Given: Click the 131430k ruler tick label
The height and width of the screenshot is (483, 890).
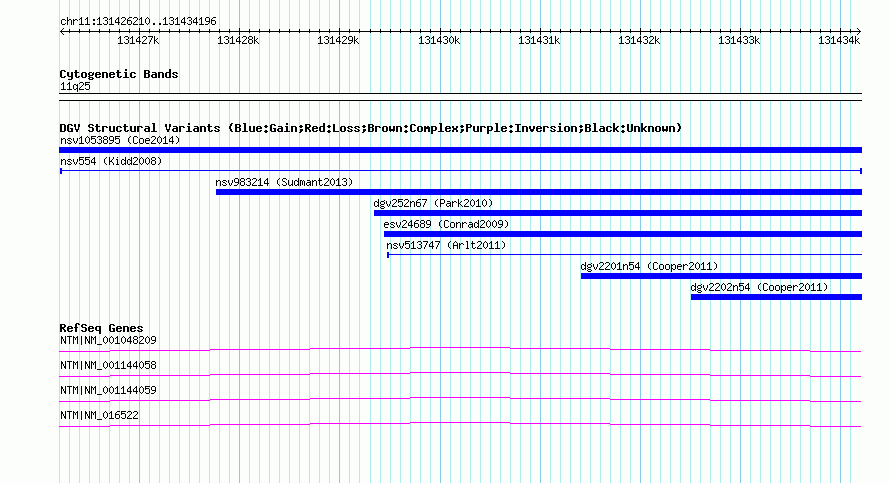Looking at the screenshot, I should pos(439,40).
